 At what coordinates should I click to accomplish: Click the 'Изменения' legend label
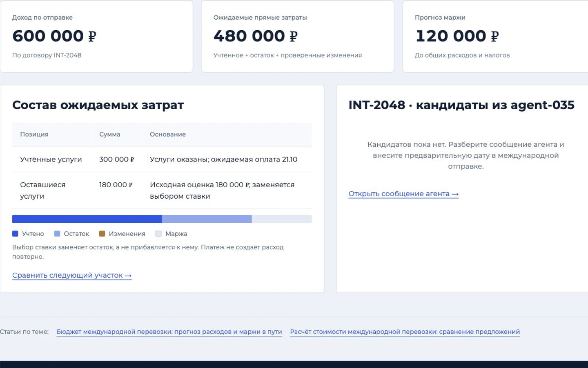127,234
